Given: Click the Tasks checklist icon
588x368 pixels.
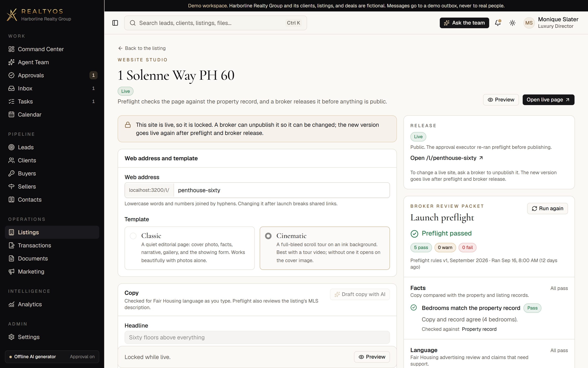Looking at the screenshot, I should [x=11, y=101].
